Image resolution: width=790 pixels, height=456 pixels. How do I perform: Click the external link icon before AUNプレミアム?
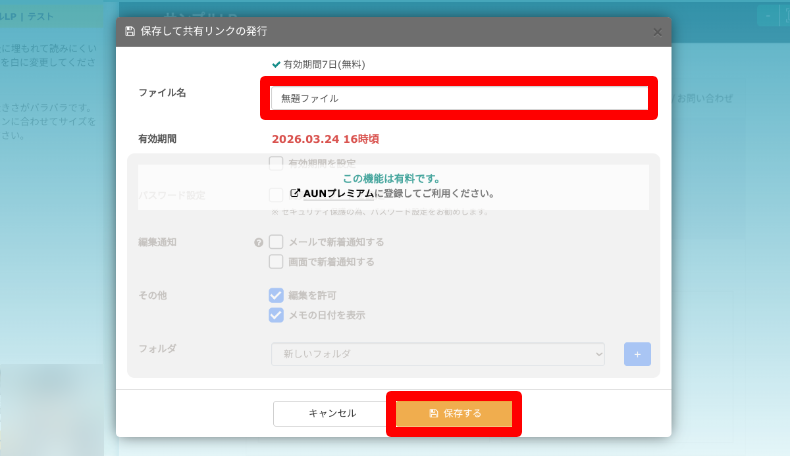click(295, 193)
